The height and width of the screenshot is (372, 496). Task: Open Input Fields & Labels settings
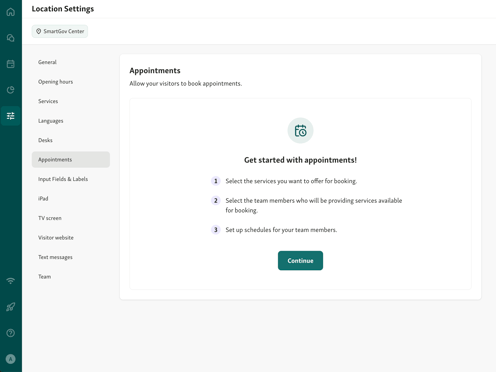71,179
